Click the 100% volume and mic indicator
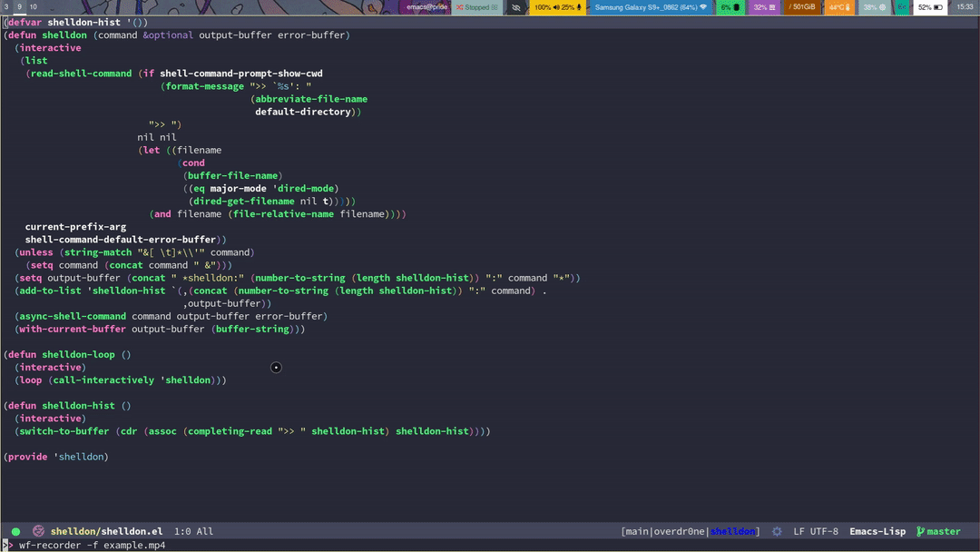Screen dimensions: 980x552 tap(557, 7)
